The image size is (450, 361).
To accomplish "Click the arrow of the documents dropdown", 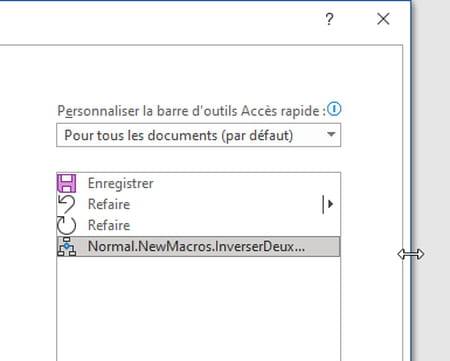I will click(331, 135).
